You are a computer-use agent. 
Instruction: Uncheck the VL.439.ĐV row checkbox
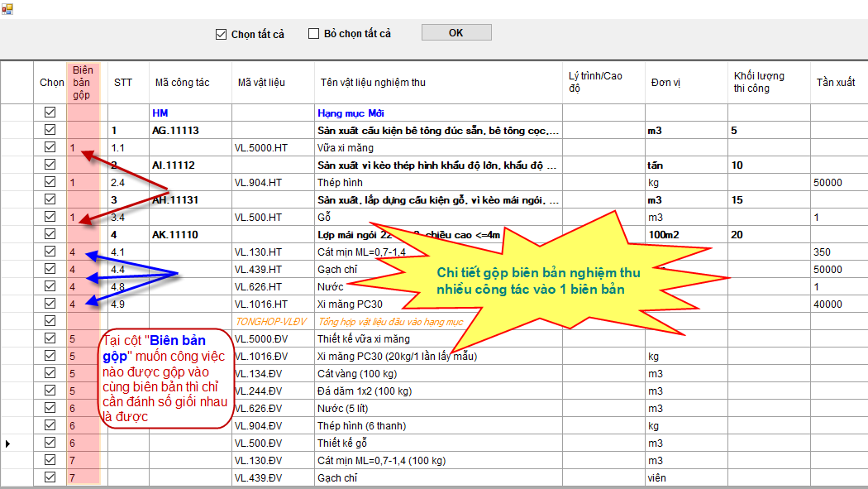[50, 477]
